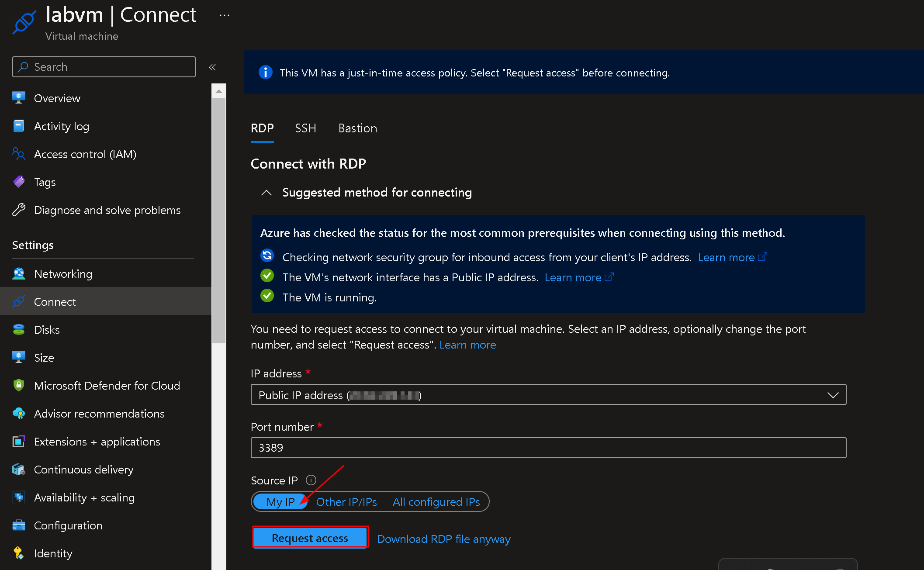The height and width of the screenshot is (570, 924).
Task: Choose Other IP/IPs source option
Action: click(346, 502)
